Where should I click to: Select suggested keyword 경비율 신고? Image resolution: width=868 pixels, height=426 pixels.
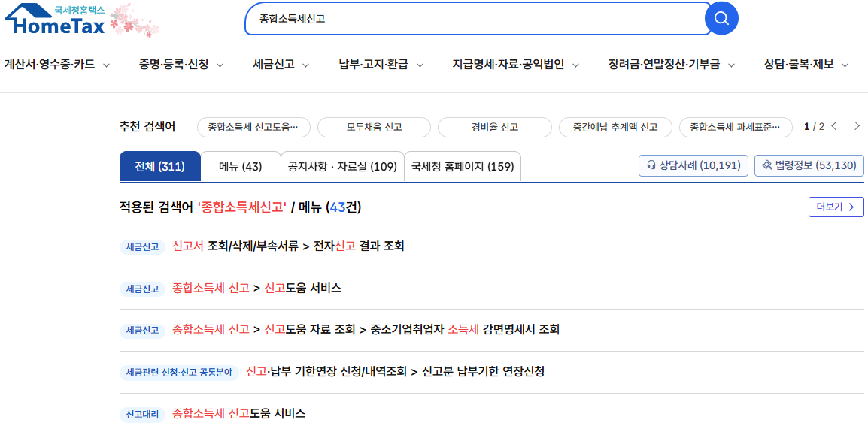495,127
